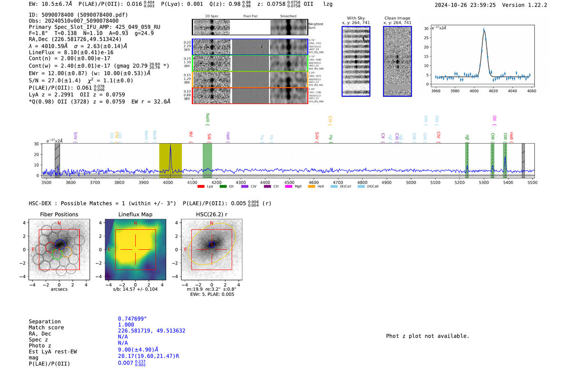Open the Clean Image cutout
The width and height of the screenshot is (576, 392).
pos(397,61)
